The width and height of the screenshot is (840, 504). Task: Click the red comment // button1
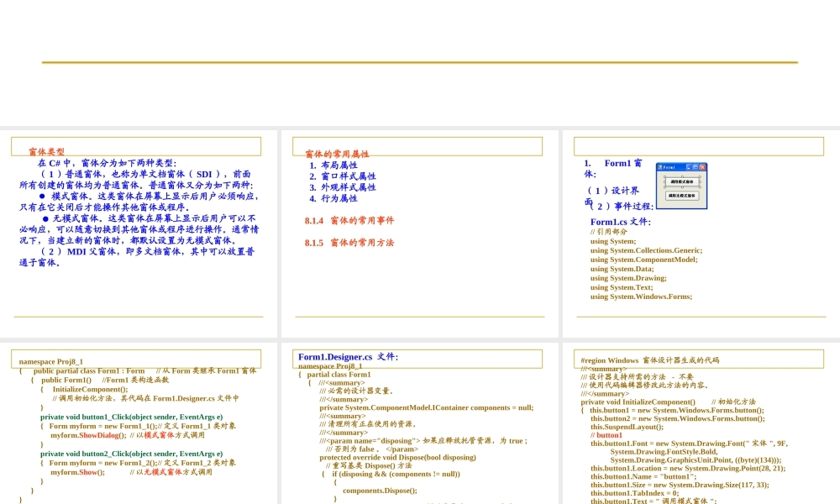point(606,435)
